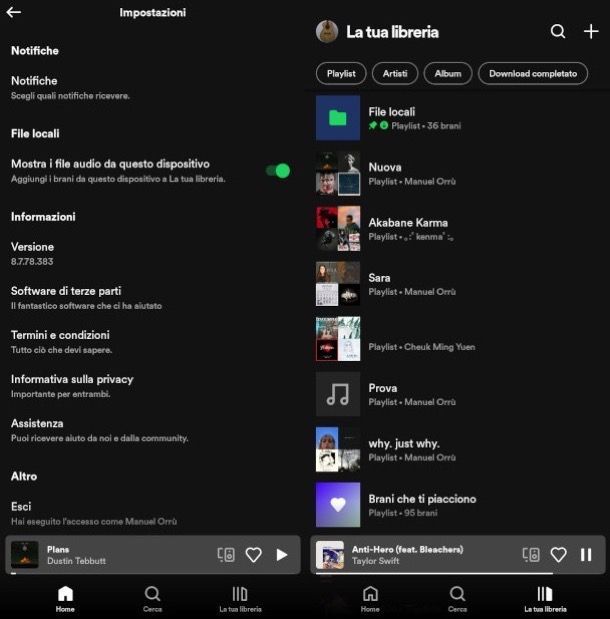Tap Cerca in the left screen's navigation
This screenshot has width=610, height=619.
coord(152,599)
